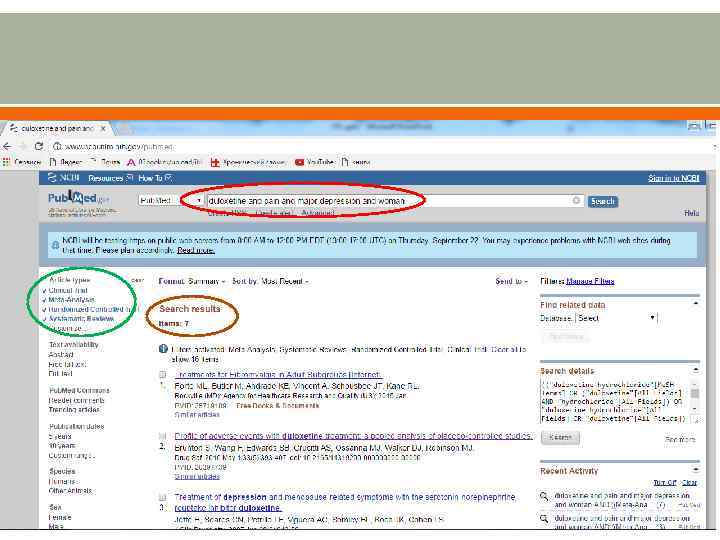Toggle the Clinical Trial filter
The image size is (720, 540).
(x=68, y=290)
